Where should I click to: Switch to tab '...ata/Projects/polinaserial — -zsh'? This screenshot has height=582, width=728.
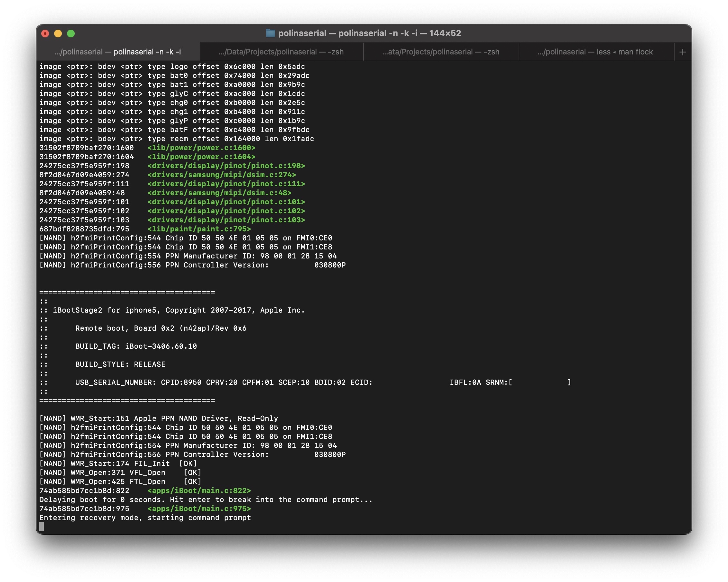(441, 52)
